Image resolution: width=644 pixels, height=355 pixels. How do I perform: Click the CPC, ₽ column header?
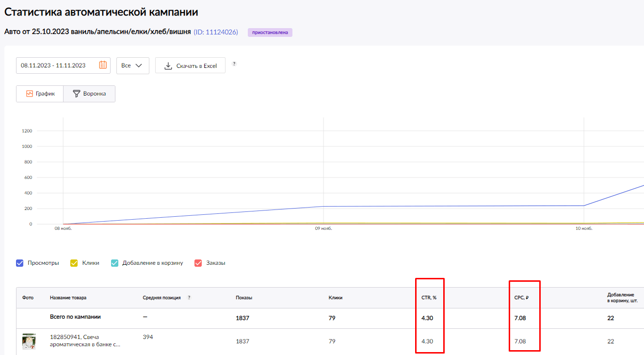pos(522,298)
